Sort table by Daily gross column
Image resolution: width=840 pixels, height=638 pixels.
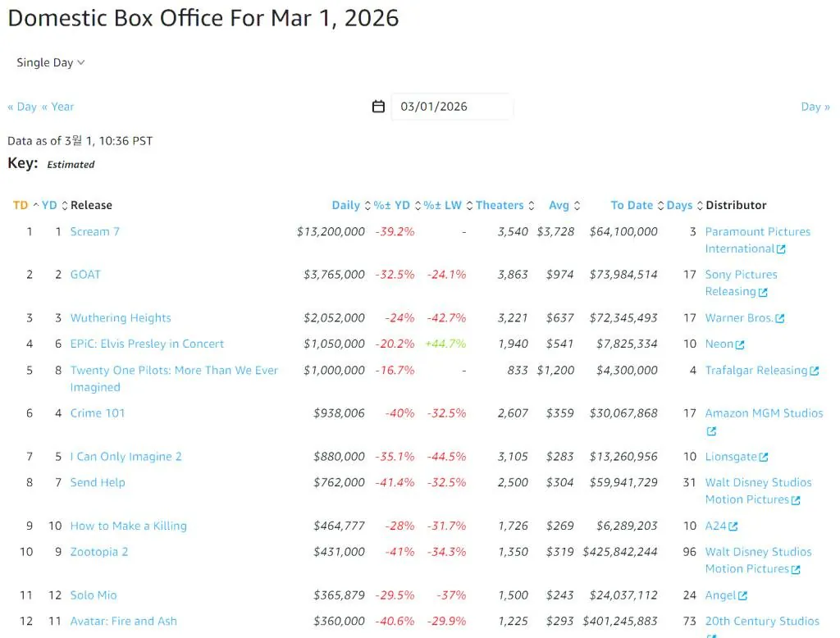(345, 205)
